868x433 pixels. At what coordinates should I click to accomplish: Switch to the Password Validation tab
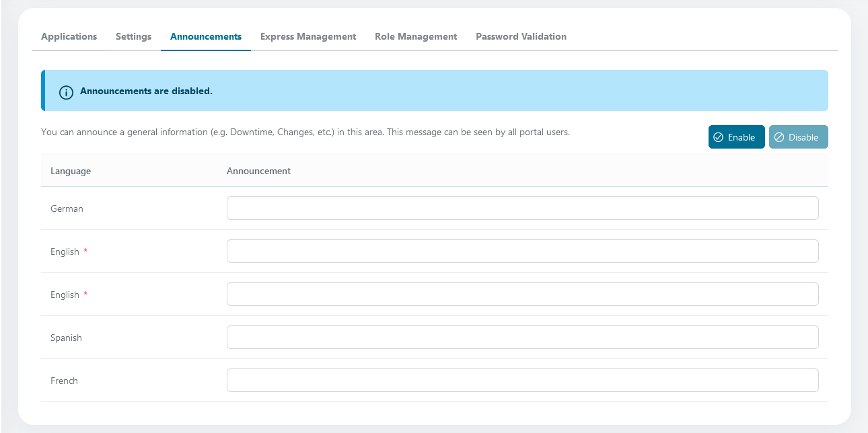[x=521, y=36]
